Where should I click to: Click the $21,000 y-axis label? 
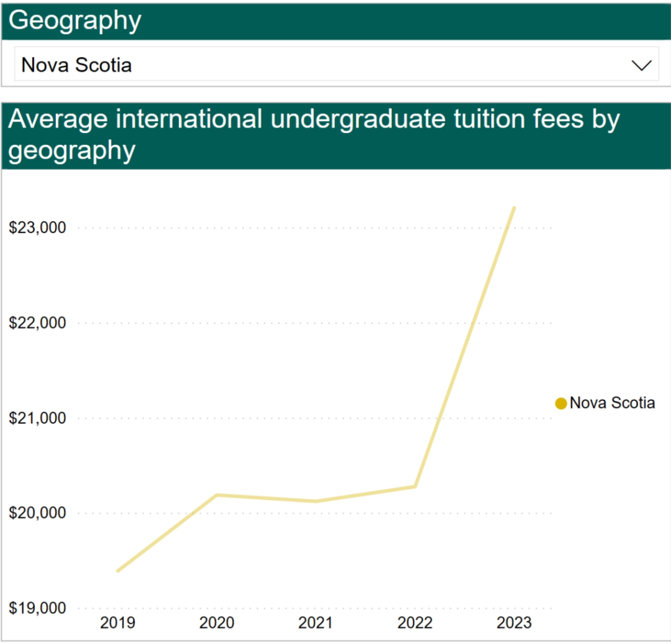[38, 418]
